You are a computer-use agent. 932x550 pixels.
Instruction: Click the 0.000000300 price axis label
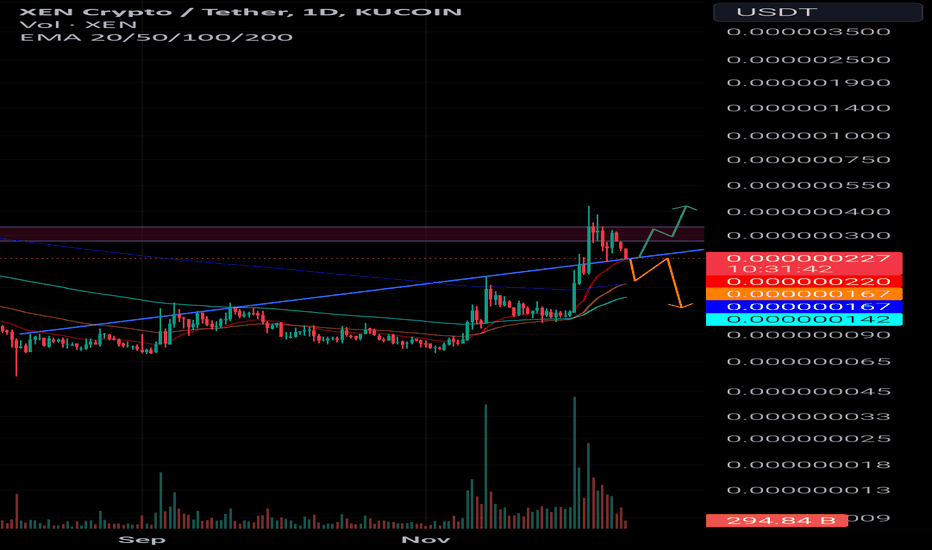pos(808,235)
